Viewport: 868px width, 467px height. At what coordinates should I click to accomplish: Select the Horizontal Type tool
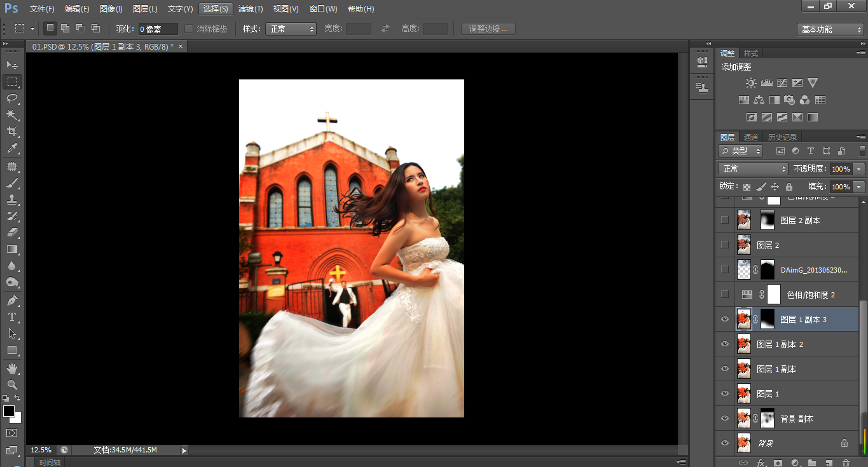click(x=12, y=316)
